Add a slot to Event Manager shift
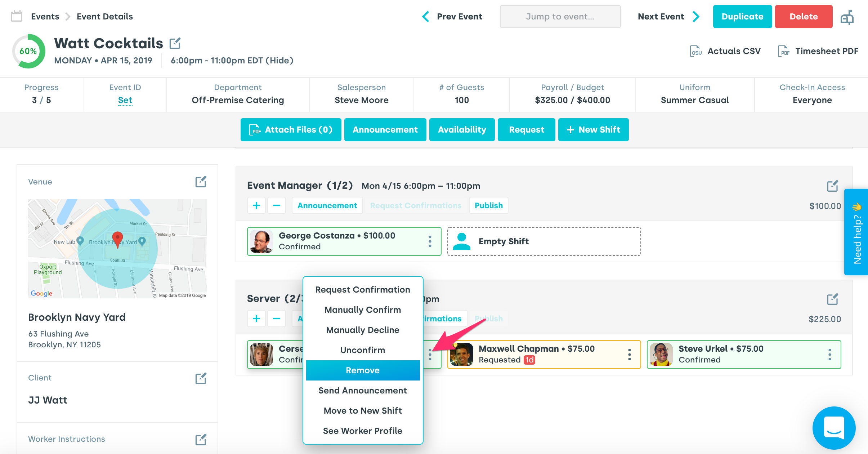The image size is (868, 454). coord(256,205)
